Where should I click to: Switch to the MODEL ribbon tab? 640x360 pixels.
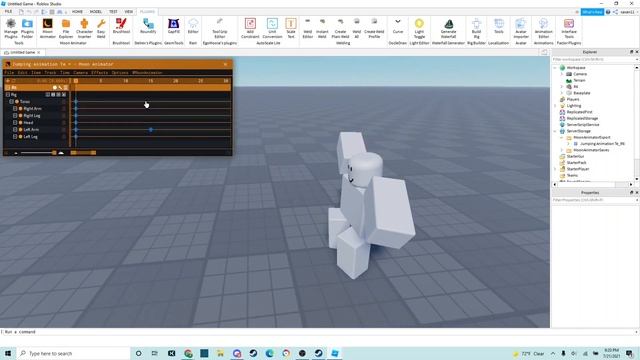pos(96,12)
